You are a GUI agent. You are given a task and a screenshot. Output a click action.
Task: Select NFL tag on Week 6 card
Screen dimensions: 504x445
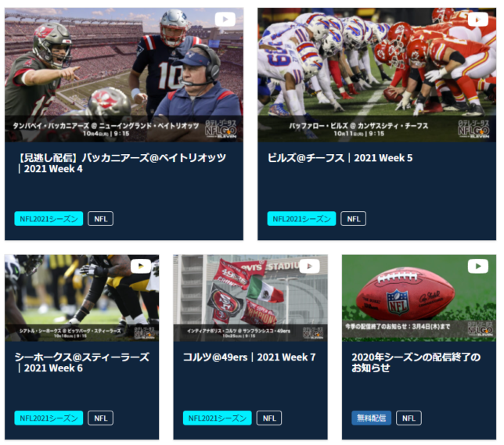101,418
